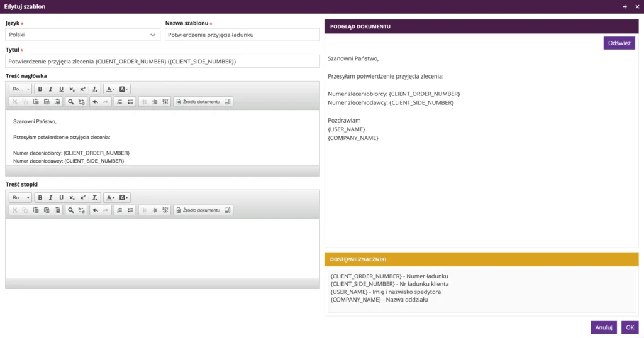Remove formatting in the header content editor
The image size is (644, 338).
[x=95, y=89]
